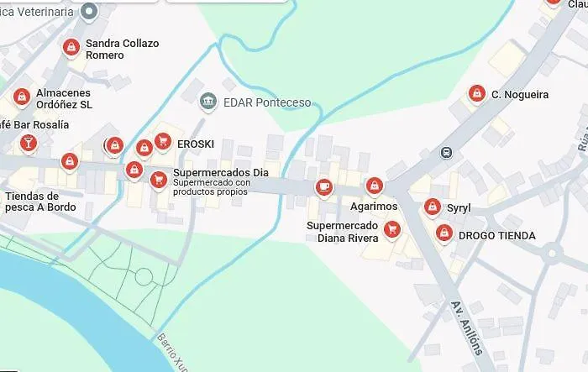
Task: Click the Sandra Collazo Romero shop pin
Action: click(71, 49)
